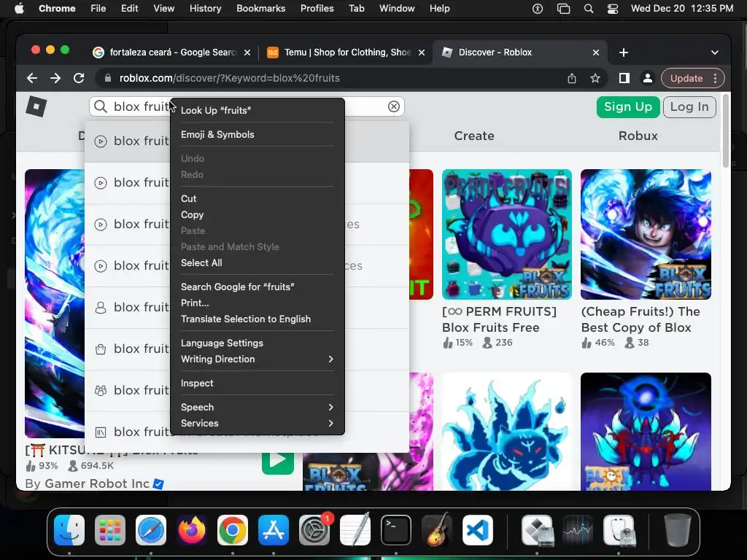Open the Chrome three-dot menu
747x560 pixels.
[x=715, y=78]
